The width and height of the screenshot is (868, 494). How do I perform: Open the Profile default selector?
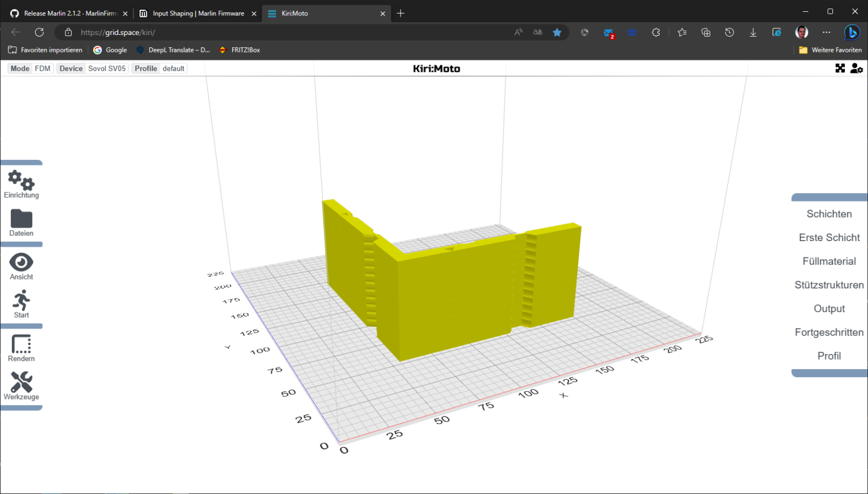(159, 68)
